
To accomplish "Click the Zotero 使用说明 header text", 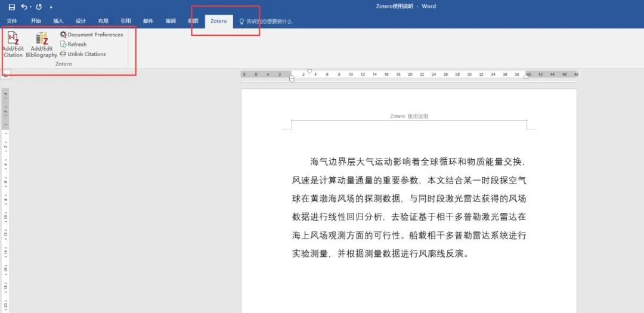I will click(x=409, y=116).
